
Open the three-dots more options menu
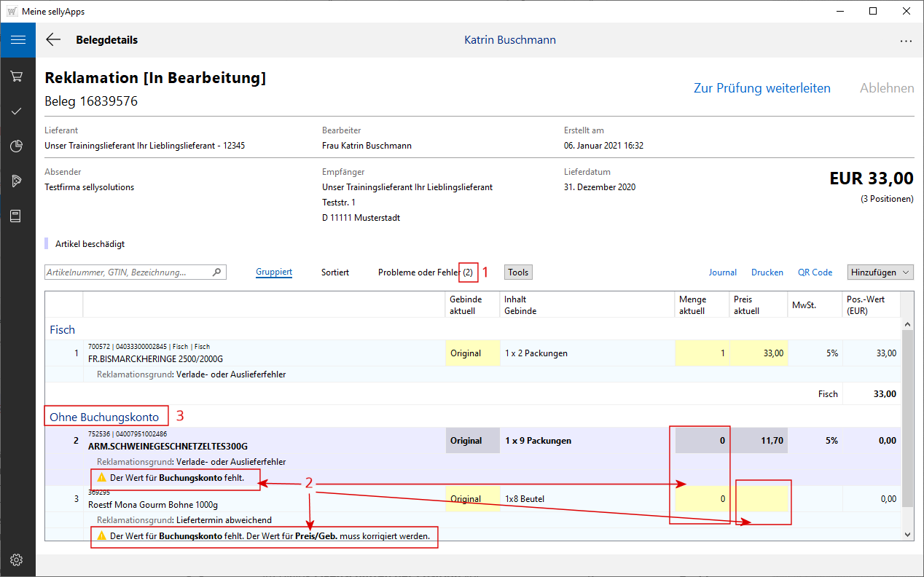tap(906, 41)
